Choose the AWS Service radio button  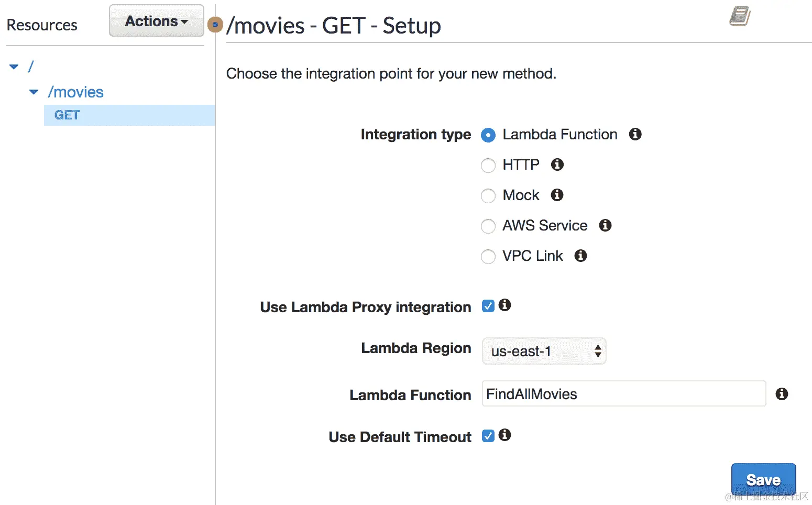click(x=488, y=226)
